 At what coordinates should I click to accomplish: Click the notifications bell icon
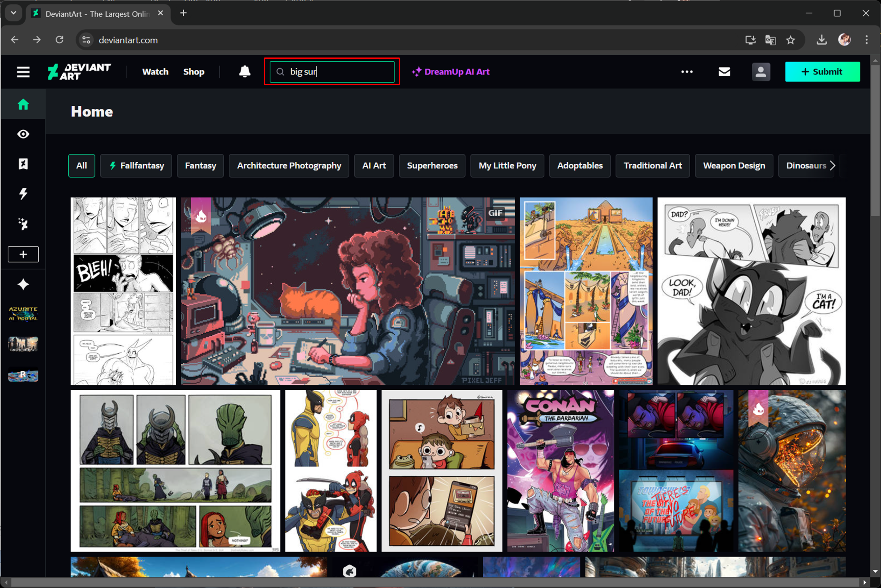245,71
